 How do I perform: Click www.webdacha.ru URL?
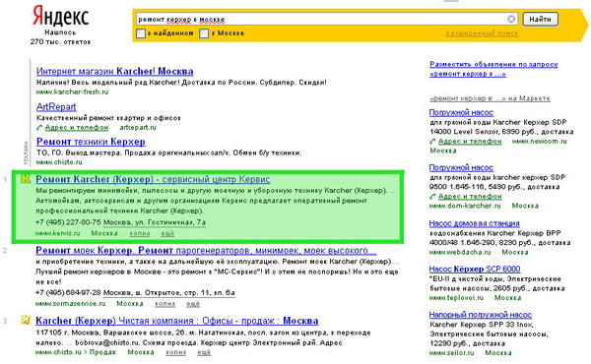[460, 252]
